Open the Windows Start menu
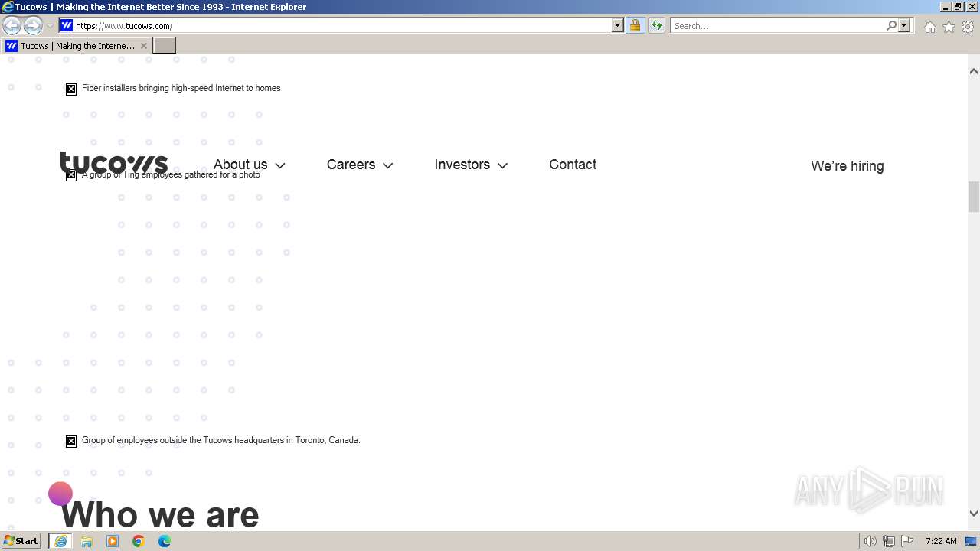This screenshot has width=980, height=551. click(x=21, y=541)
